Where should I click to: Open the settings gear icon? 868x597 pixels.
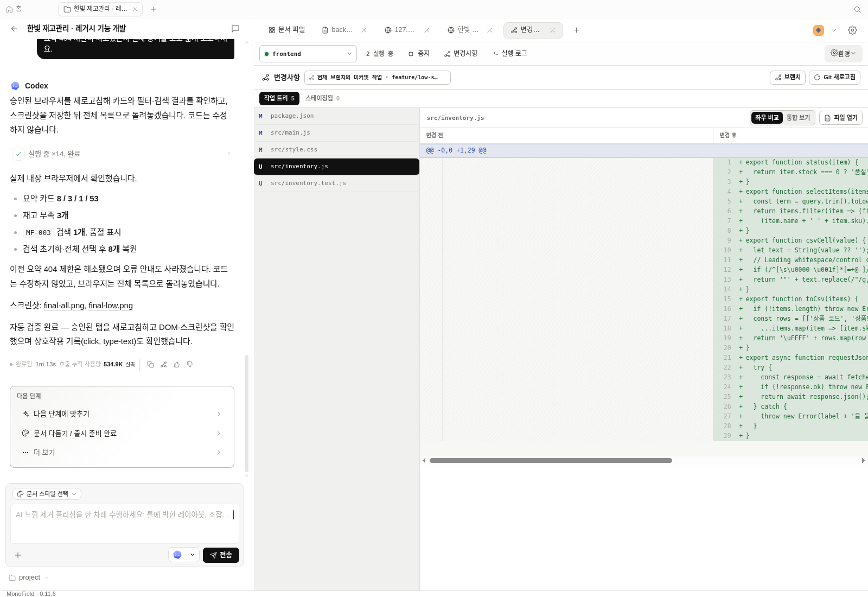coord(853,30)
